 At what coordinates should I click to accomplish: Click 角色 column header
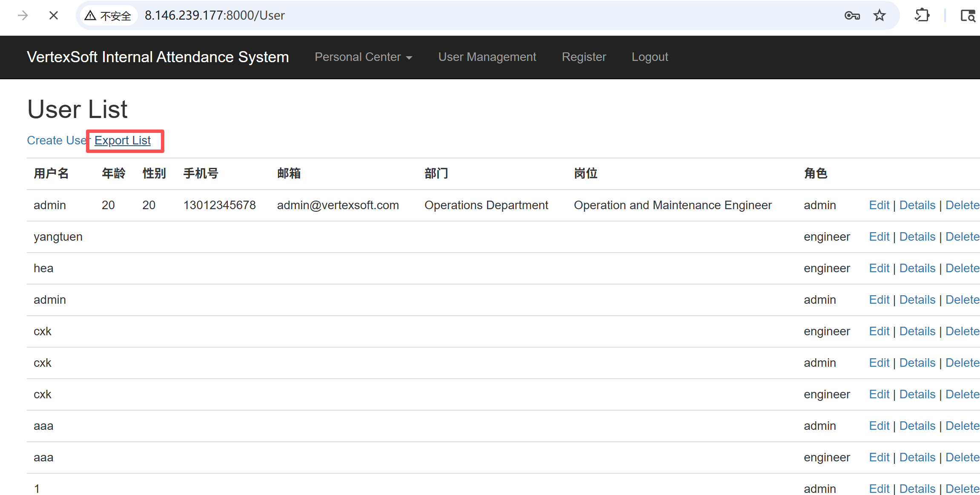click(x=816, y=173)
